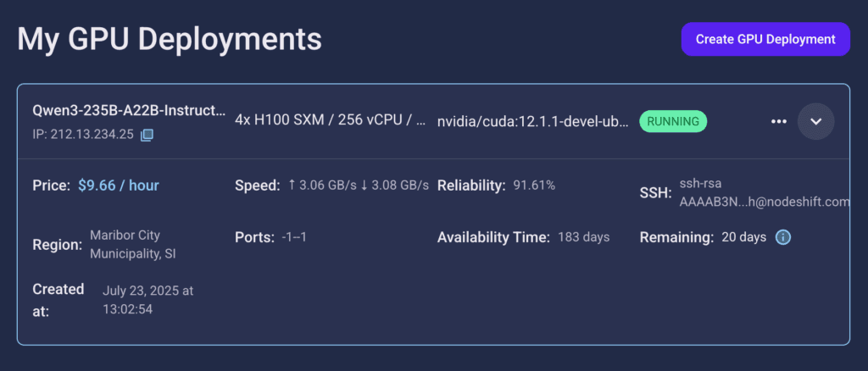Collapse the deployment details chevron
Screen dimensions: 868x371
(x=815, y=122)
